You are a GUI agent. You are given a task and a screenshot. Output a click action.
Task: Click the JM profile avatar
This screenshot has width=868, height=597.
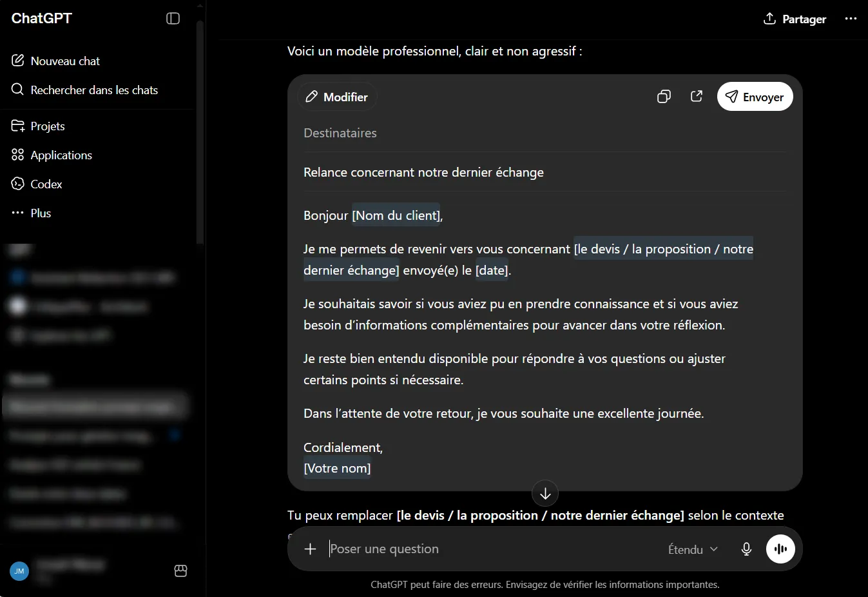(x=19, y=571)
